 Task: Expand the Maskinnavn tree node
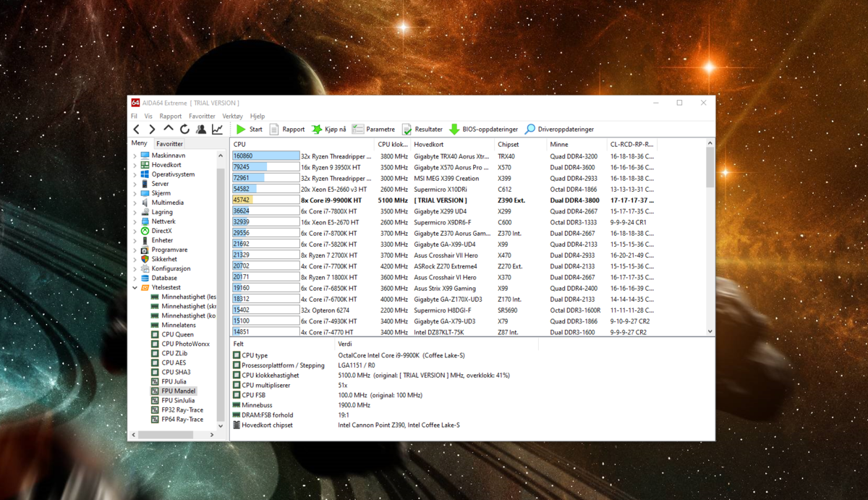(x=135, y=156)
